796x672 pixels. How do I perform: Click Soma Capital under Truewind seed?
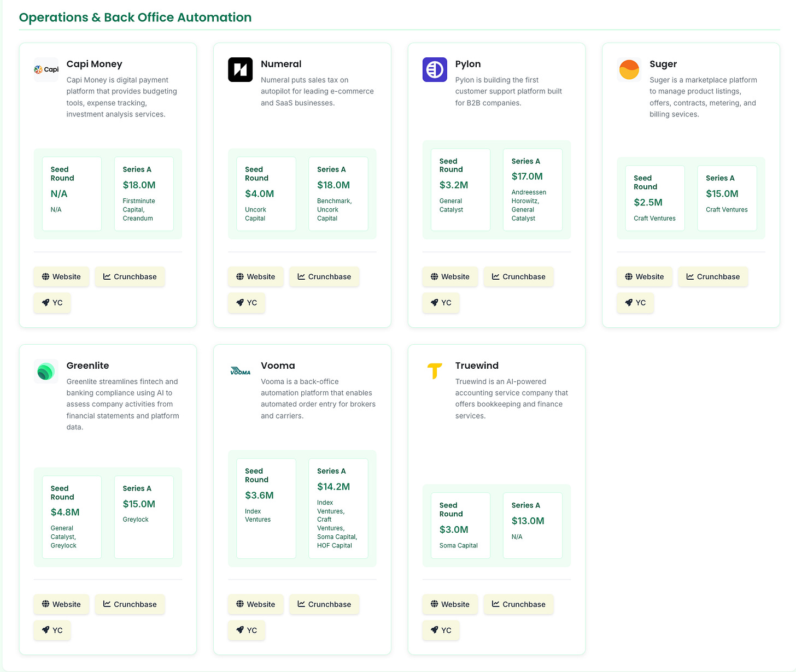[458, 546]
